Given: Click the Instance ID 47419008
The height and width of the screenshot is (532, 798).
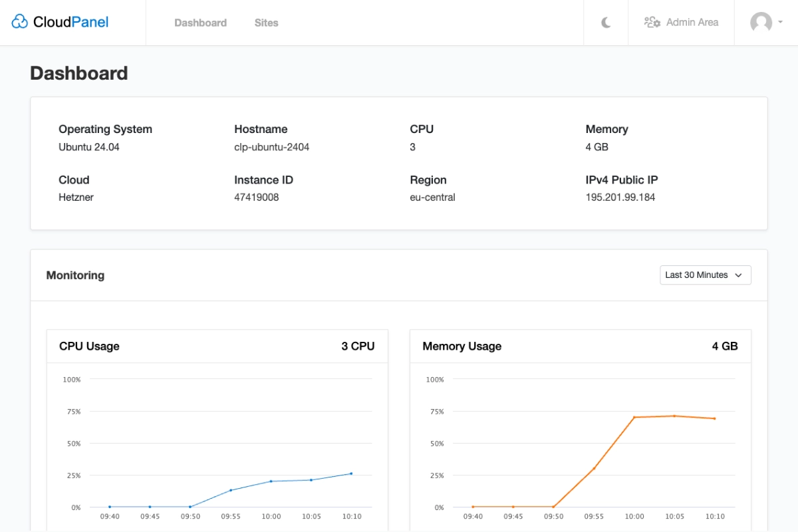Looking at the screenshot, I should [256, 197].
